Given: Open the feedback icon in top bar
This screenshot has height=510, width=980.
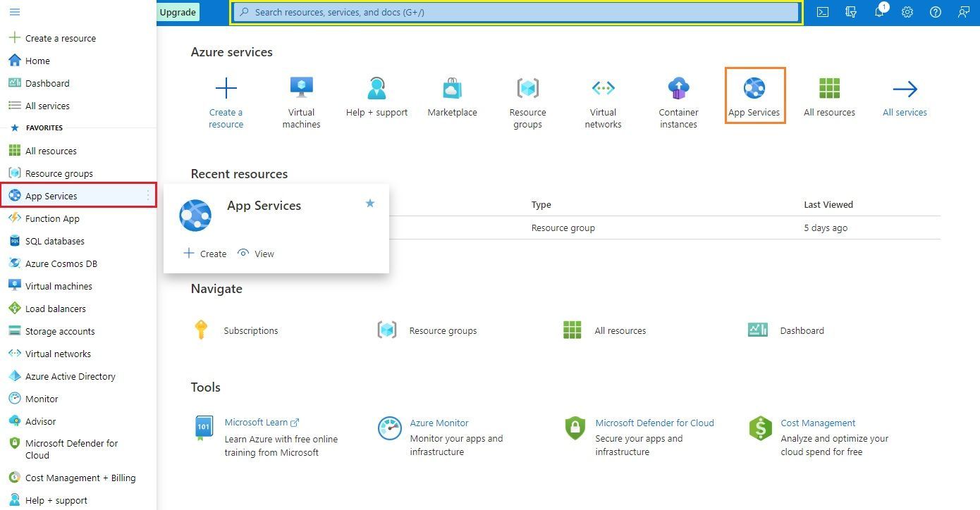Looking at the screenshot, I should coord(964,12).
